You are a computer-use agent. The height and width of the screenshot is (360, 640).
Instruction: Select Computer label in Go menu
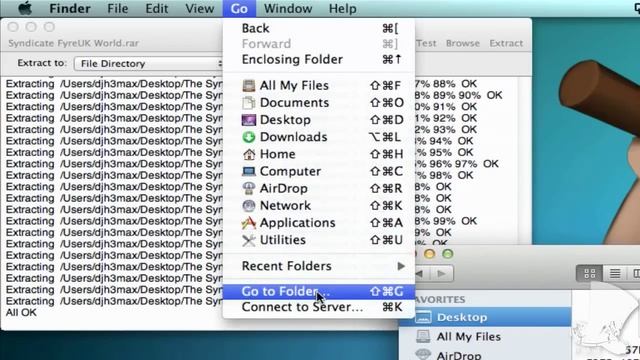point(290,171)
